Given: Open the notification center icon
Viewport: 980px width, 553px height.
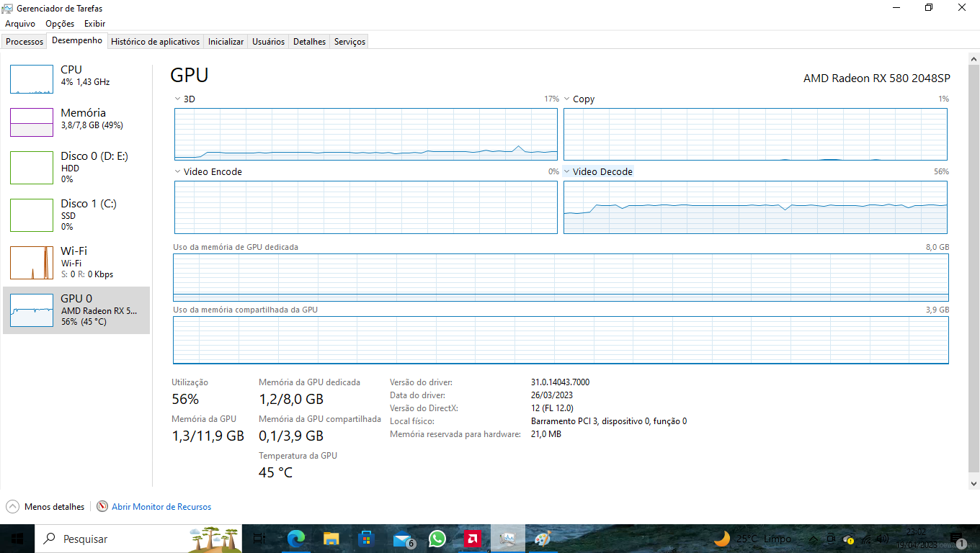Looking at the screenshot, I should (957, 539).
